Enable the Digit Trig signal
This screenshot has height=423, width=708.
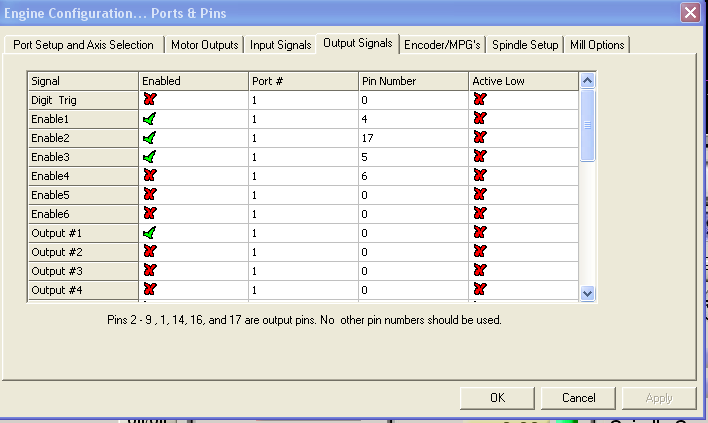click(151, 99)
